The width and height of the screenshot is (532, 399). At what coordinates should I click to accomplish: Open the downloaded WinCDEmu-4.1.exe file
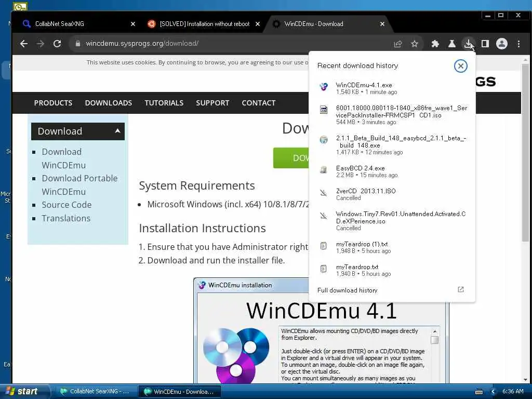392,88
